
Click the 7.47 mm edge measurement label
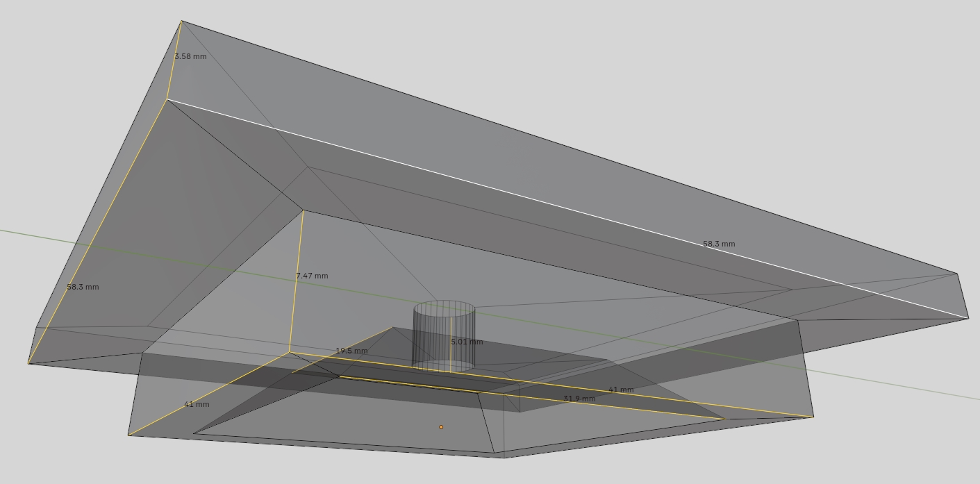[x=312, y=276]
